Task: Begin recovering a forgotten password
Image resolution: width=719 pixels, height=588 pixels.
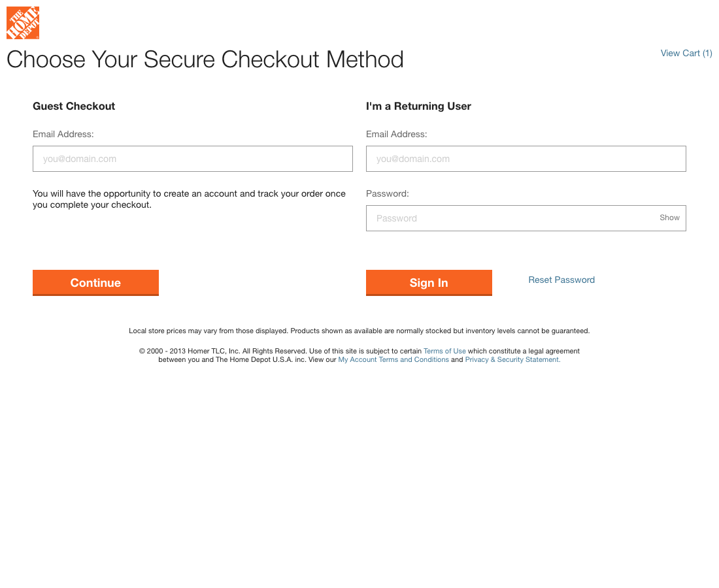Action: [x=561, y=280]
